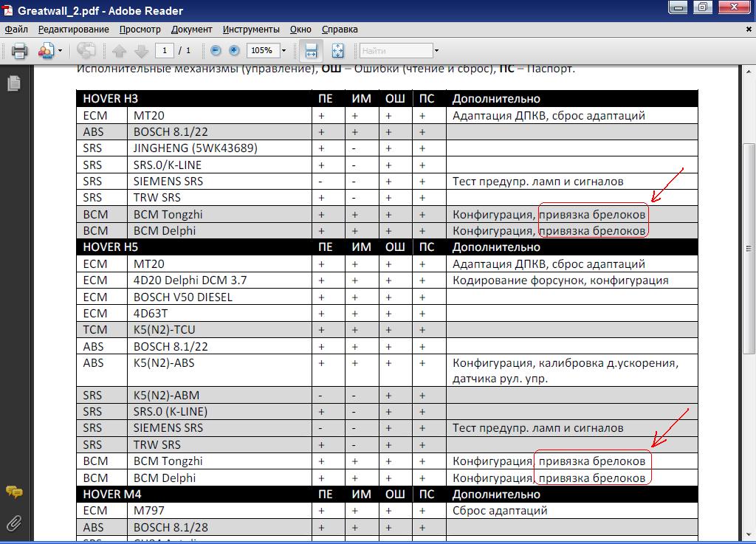This screenshot has width=756, height=544.
Task: Zoom out with the minus button
Action: pos(216,50)
